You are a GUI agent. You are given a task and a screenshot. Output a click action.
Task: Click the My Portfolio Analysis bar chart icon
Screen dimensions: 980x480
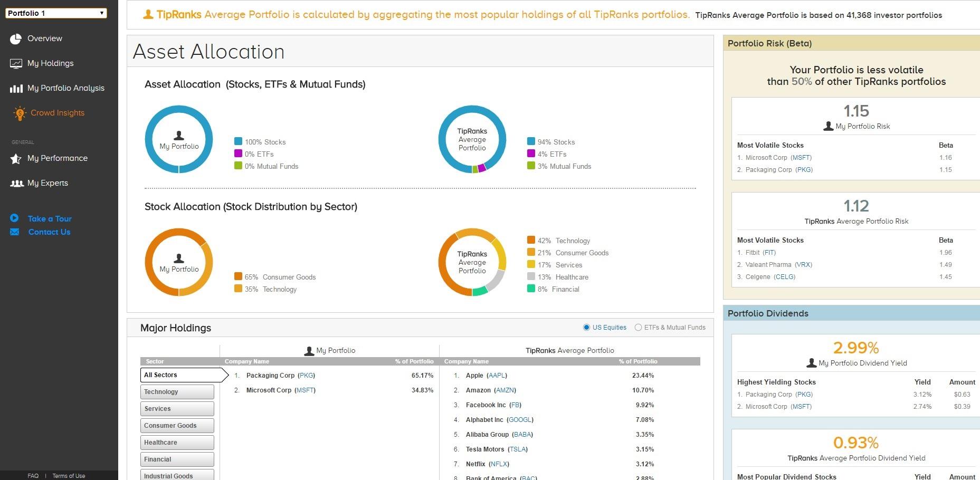16,88
